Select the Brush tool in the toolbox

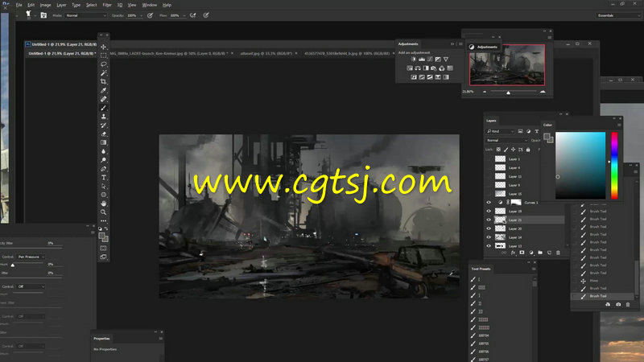(x=104, y=108)
